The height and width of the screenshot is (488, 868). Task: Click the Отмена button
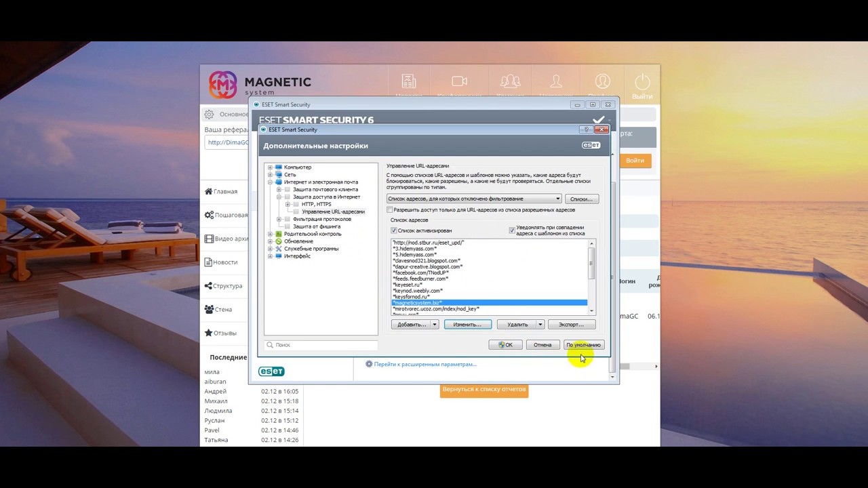(542, 345)
